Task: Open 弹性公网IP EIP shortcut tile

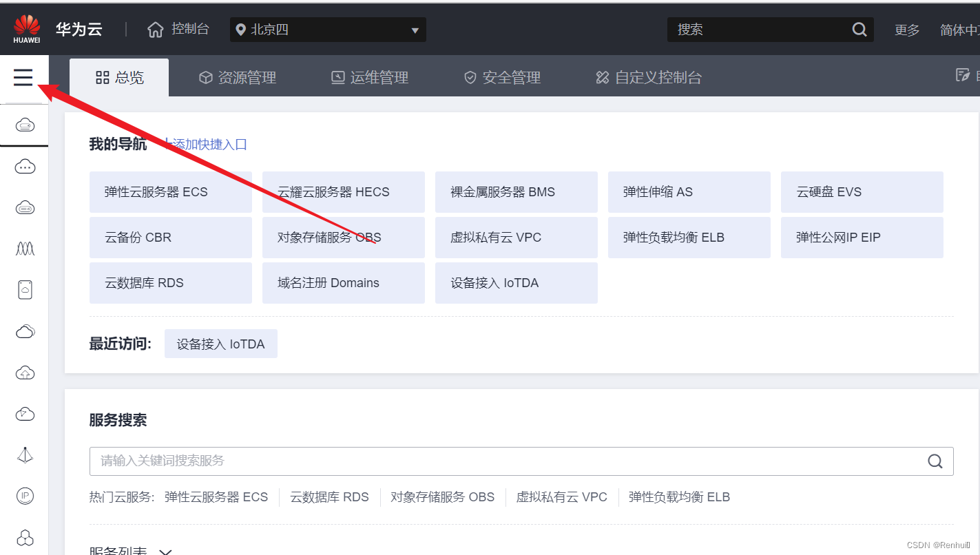Action: [862, 238]
